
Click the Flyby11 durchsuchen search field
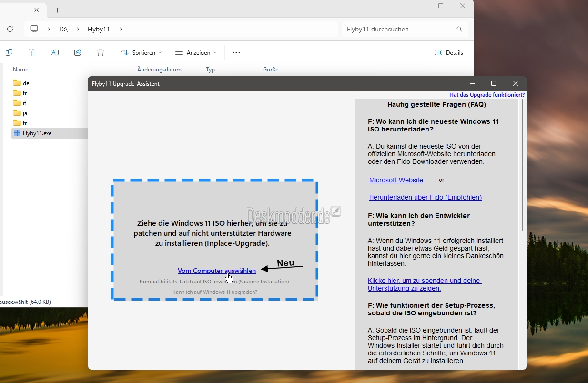(x=405, y=29)
